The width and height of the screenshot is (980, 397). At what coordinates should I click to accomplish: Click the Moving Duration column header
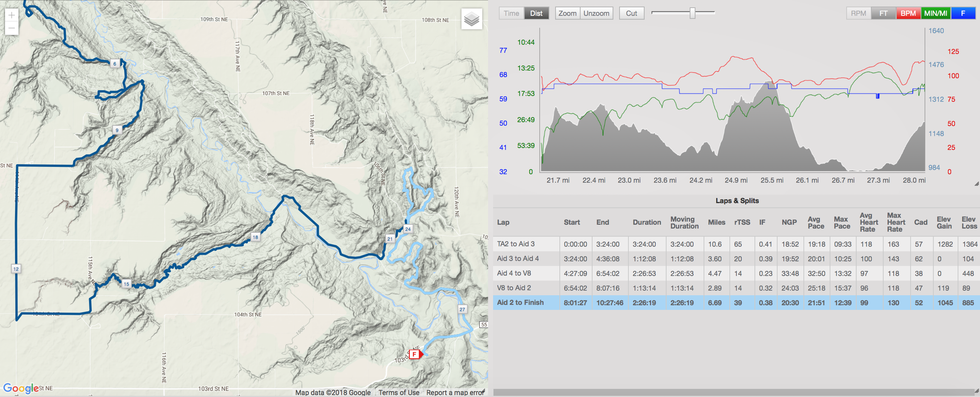[x=684, y=222]
